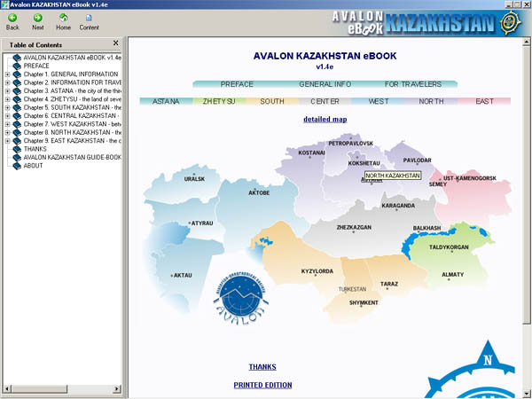Screen dimensions: 532x399
Task: Expand Chapter 2. INFORMATION FOR TRAVELERS node
Action: pos(7,82)
